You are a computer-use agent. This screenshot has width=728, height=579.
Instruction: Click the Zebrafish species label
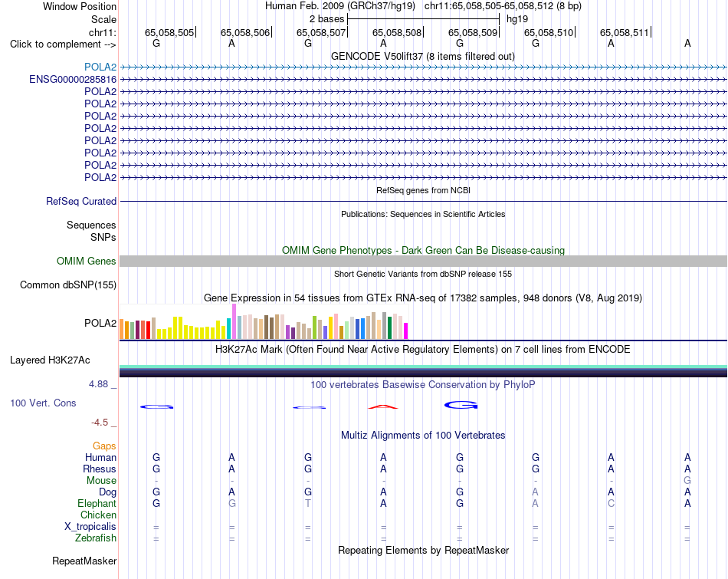point(96,538)
